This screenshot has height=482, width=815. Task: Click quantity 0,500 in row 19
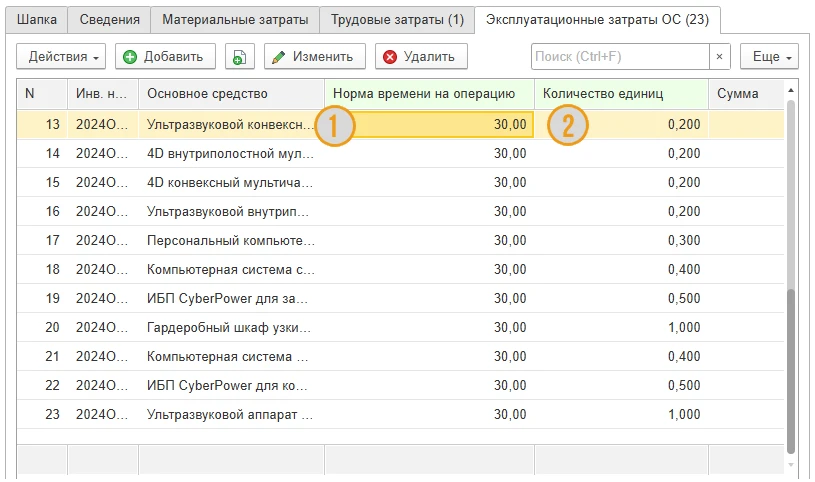click(621, 298)
